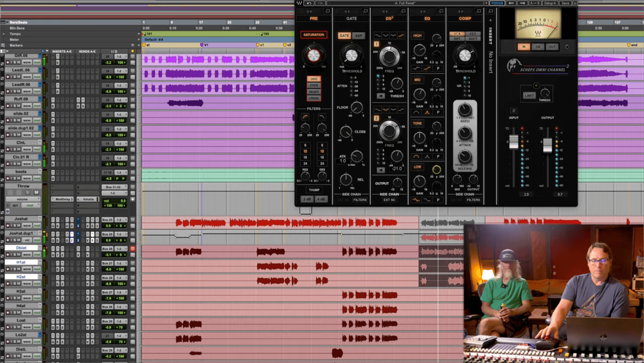The image size is (644, 363).
Task: Enable the LIMIT button
Action: 529,96
